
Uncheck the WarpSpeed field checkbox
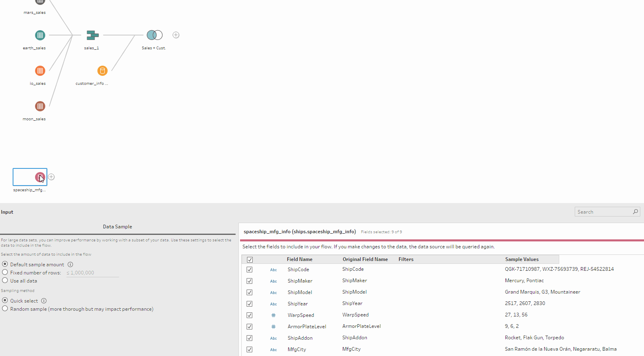(x=249, y=315)
